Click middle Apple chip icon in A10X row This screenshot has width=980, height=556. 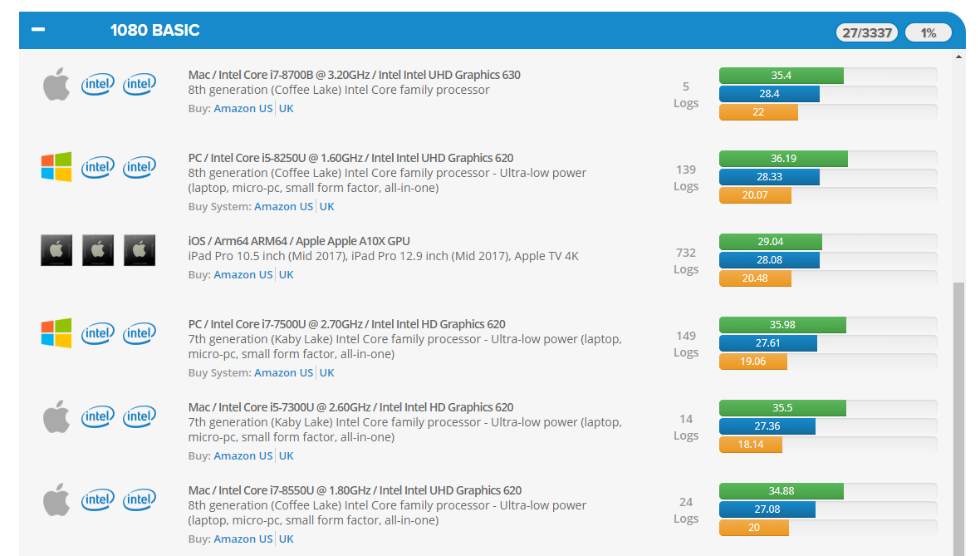[x=98, y=250]
